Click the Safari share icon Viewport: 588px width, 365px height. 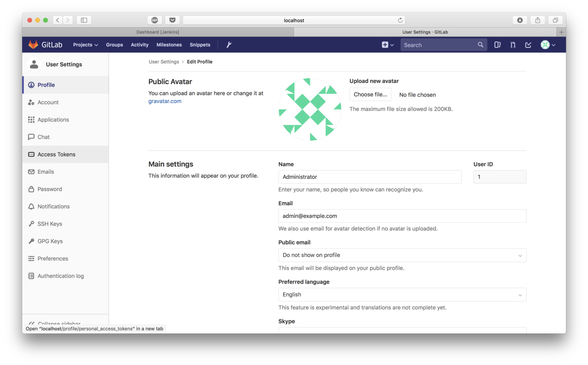click(x=538, y=20)
